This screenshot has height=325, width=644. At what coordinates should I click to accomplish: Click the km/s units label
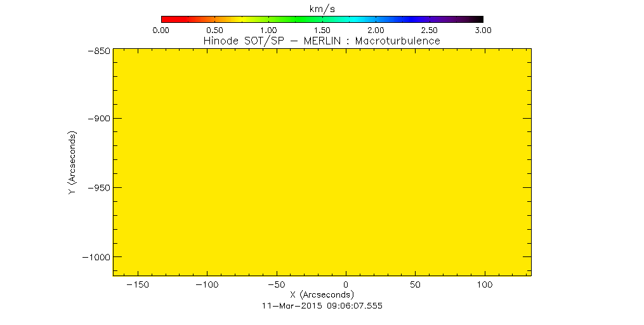point(322,8)
